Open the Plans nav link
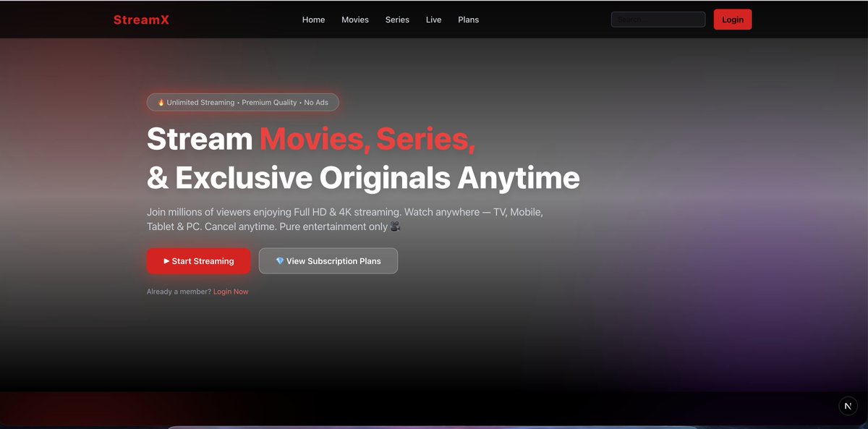The height and width of the screenshot is (429, 868). pos(468,20)
